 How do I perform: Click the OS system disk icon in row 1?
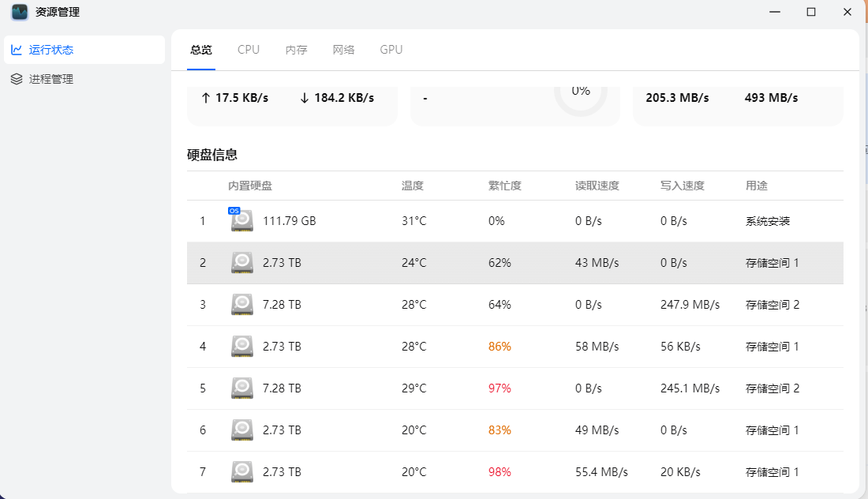click(241, 221)
